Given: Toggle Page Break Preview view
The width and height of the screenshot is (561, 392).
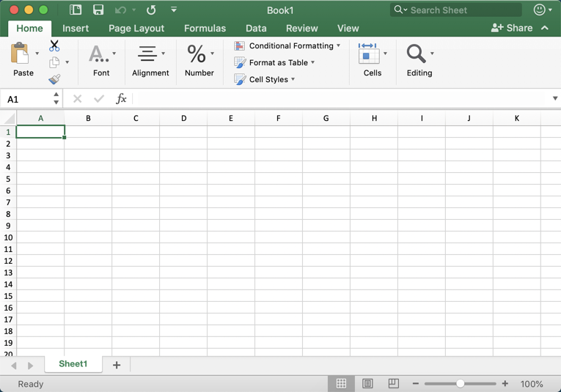Looking at the screenshot, I should tap(394, 384).
